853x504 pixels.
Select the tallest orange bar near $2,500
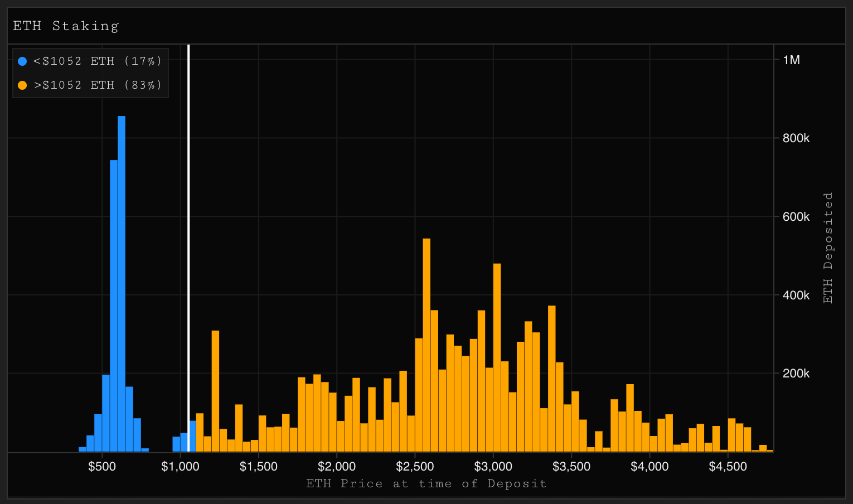[426, 346]
